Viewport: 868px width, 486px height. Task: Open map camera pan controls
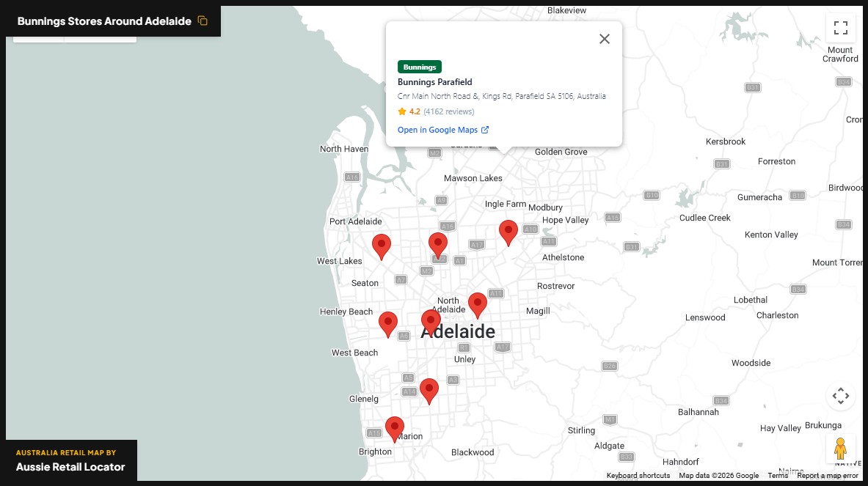tap(840, 396)
